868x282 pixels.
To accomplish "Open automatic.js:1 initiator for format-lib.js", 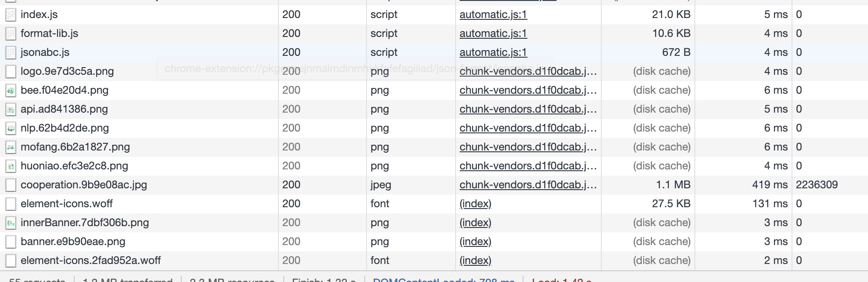I will point(493,33).
